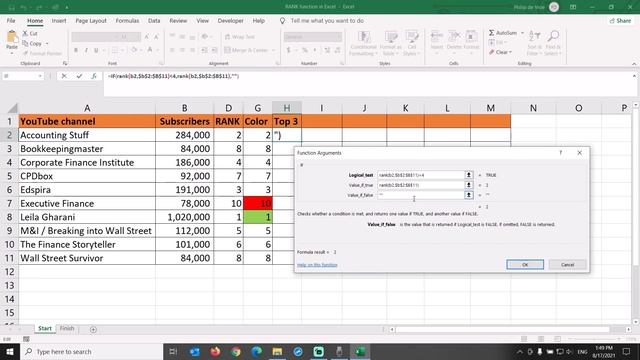Screen dimensions: 640x360
Task: Open the Help on this function link
Action: click(x=317, y=265)
